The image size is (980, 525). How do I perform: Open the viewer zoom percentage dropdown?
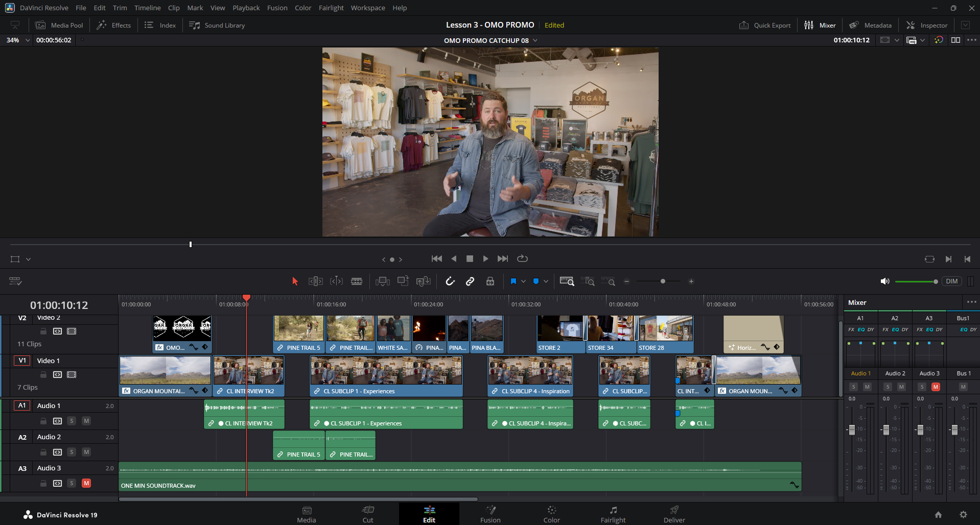pos(28,40)
